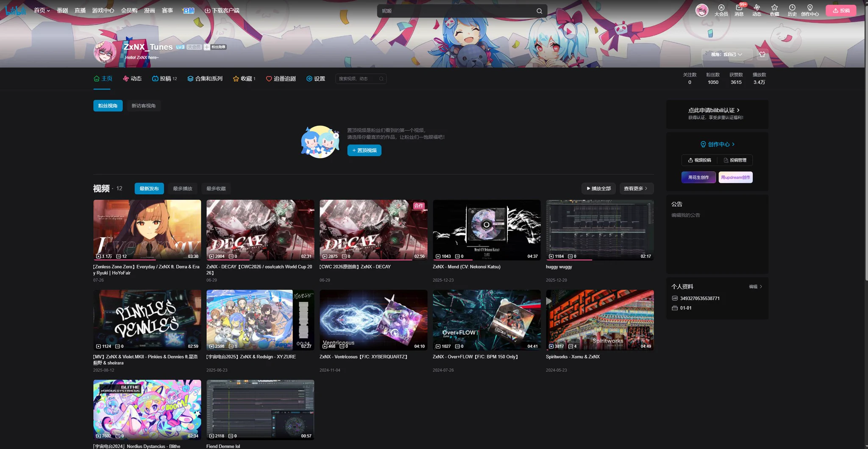
Task: Open 个人资料 编辑 chevron
Action: point(761,287)
